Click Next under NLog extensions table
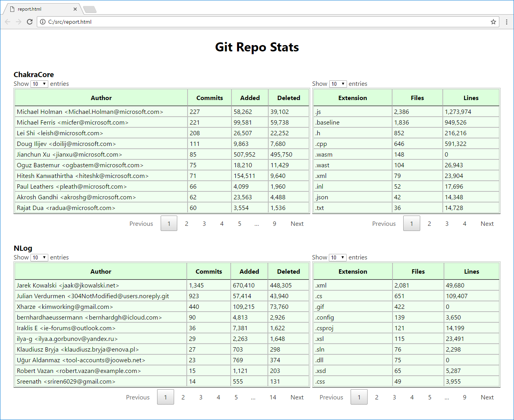 tap(487, 397)
